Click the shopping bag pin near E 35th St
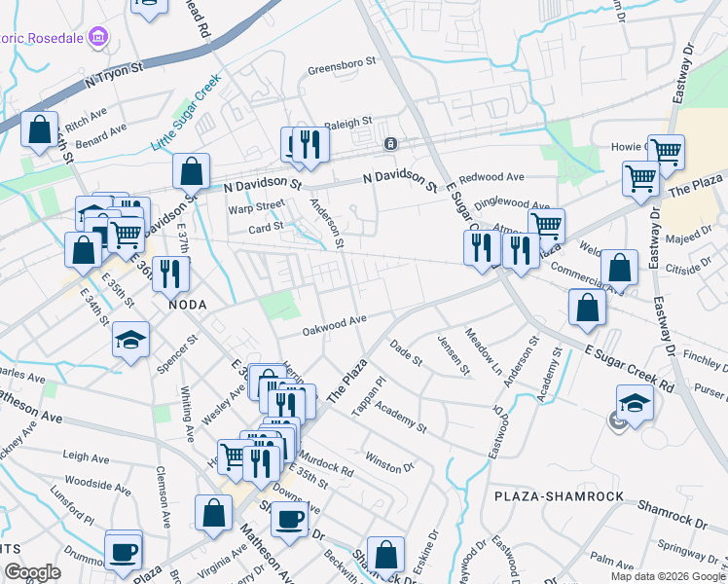This screenshot has width=728, height=584. point(83,254)
